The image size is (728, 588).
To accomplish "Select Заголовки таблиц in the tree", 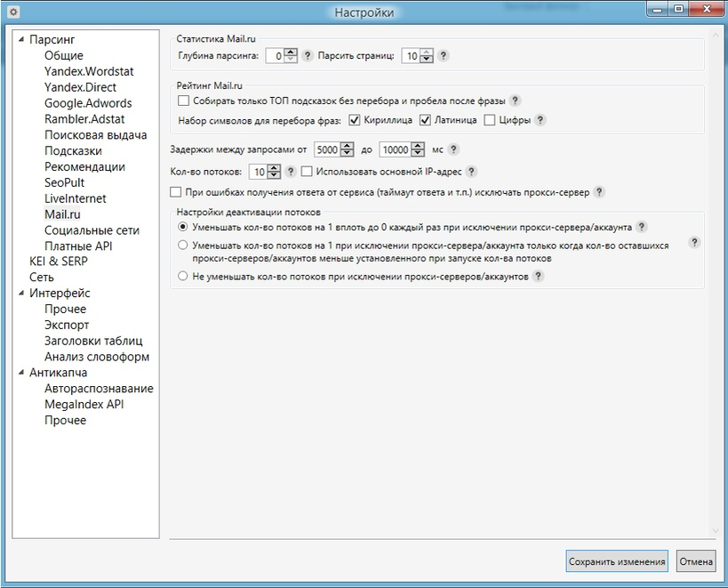I will [x=93, y=341].
